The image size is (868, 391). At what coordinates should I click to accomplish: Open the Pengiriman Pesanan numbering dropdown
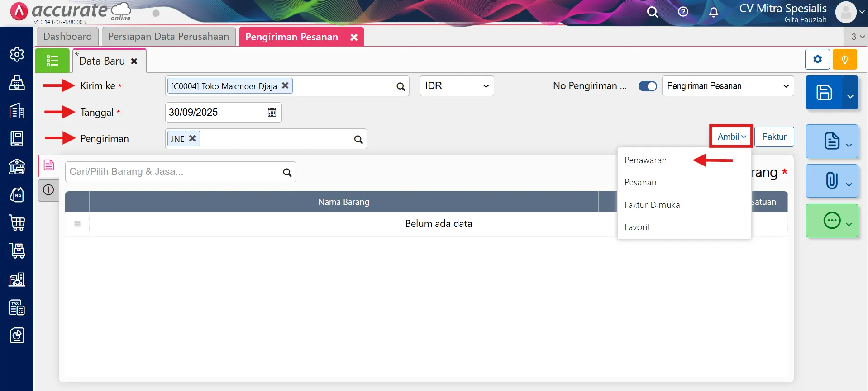click(x=727, y=86)
